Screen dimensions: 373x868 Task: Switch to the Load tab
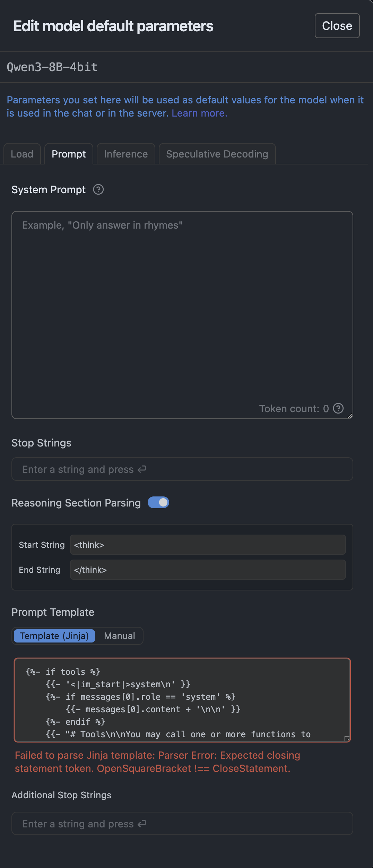pos(22,154)
